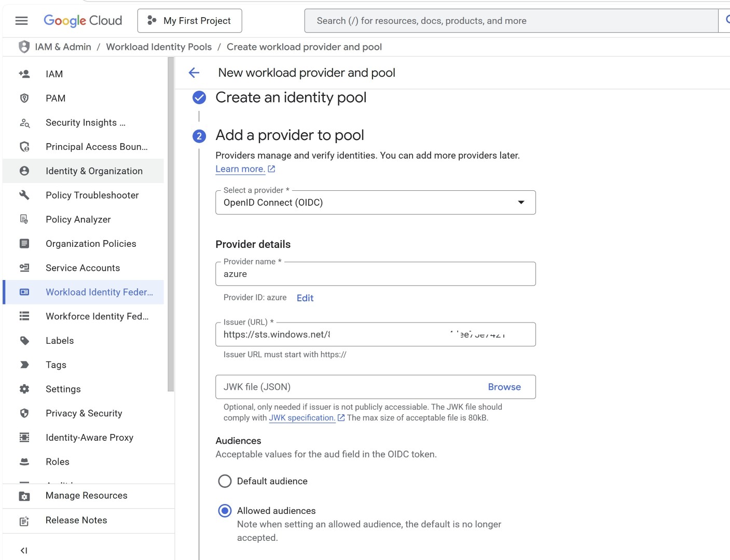Screen dimensions: 730x560
Task: Click the IAM & Admin shield icon
Action: point(24,47)
